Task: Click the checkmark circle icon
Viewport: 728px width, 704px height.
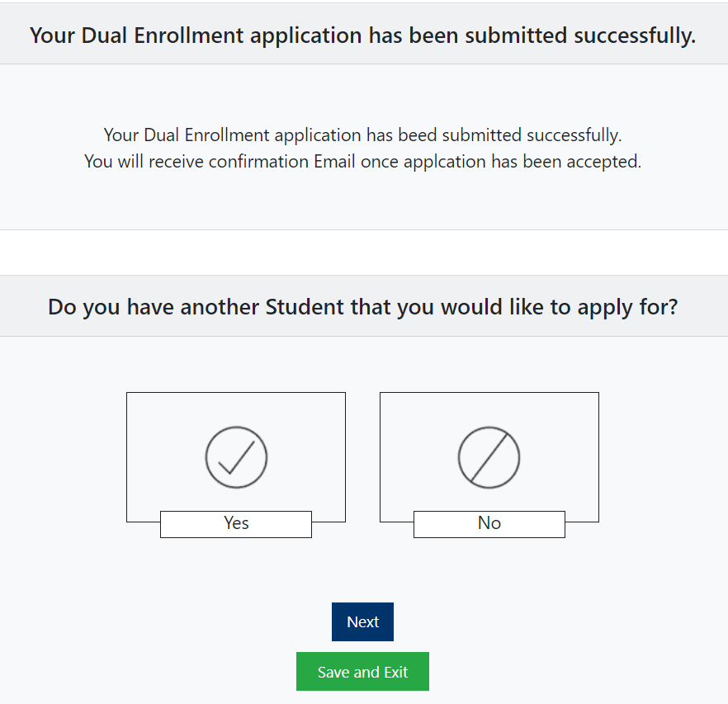Action: (x=236, y=456)
